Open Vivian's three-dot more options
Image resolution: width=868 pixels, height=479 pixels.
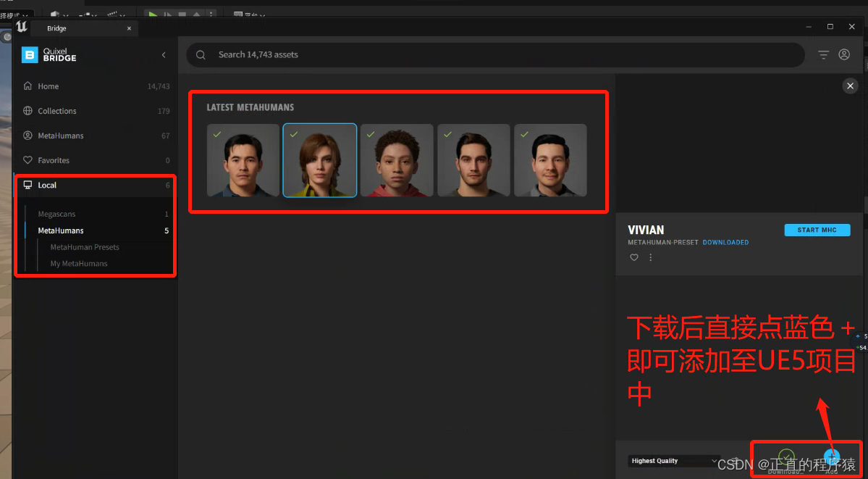tap(650, 257)
